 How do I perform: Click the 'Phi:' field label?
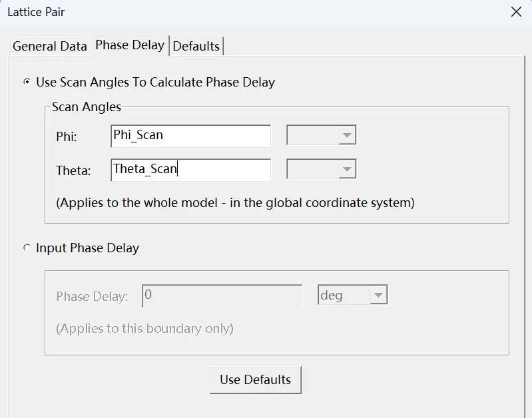[67, 136]
